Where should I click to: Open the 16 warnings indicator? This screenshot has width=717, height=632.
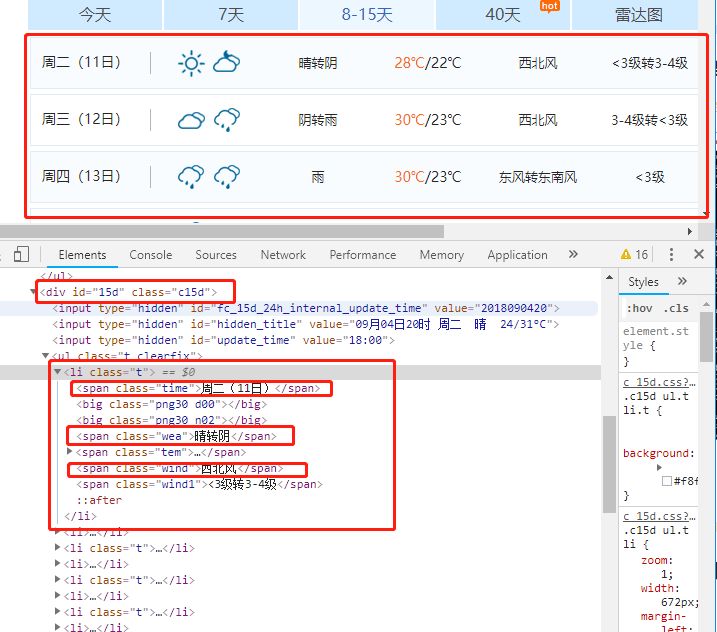tap(634, 255)
